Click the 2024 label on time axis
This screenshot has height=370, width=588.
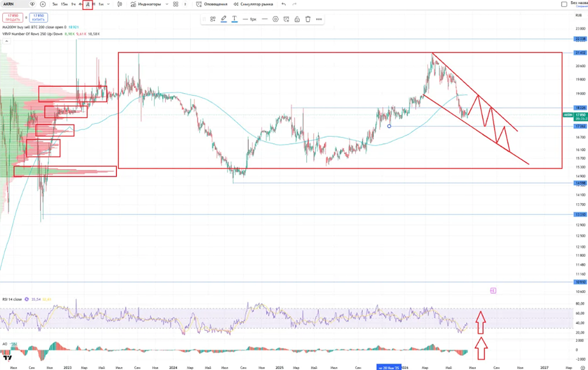pos(173,368)
